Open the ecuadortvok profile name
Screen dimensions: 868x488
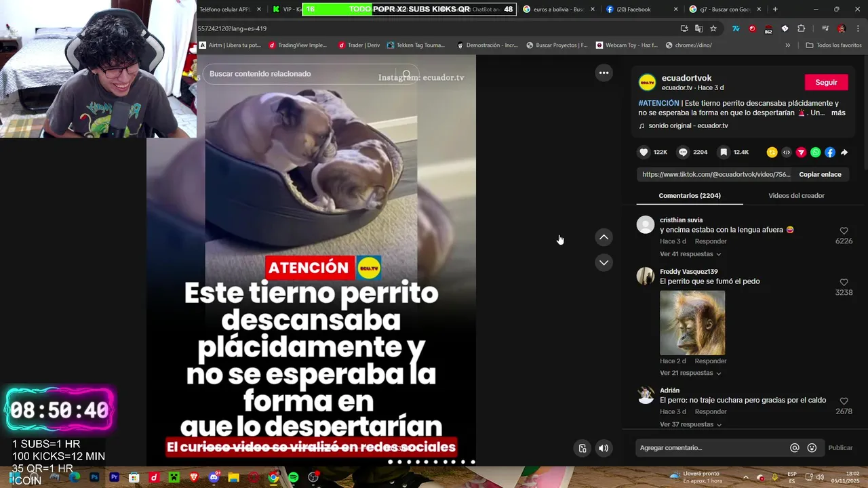(686, 78)
